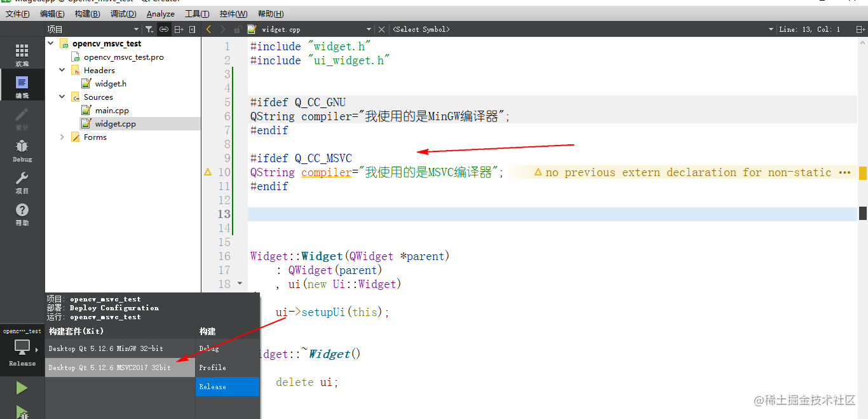Viewport: 868px width, 419px height.
Task: Close the widget.cpp document
Action: [381, 29]
